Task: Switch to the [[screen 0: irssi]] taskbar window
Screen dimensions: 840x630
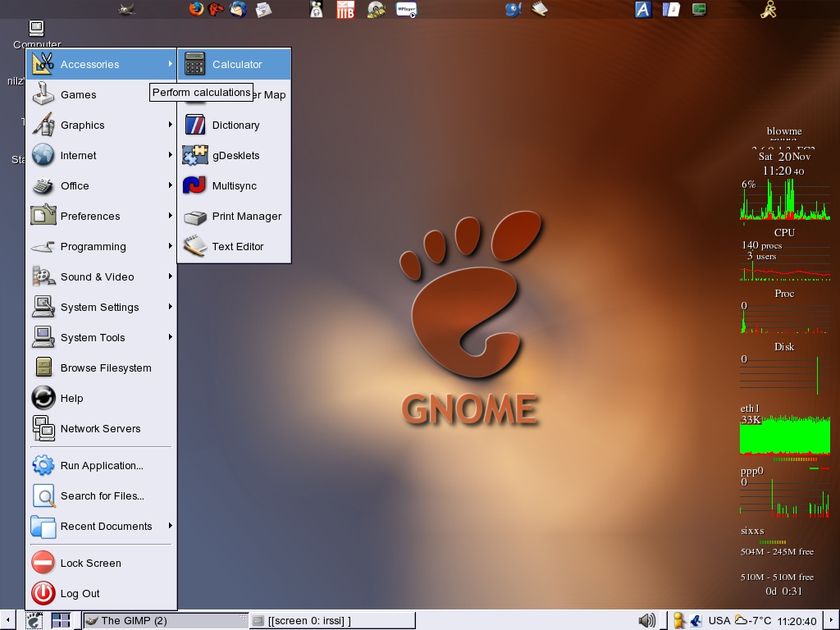Action: point(332,620)
